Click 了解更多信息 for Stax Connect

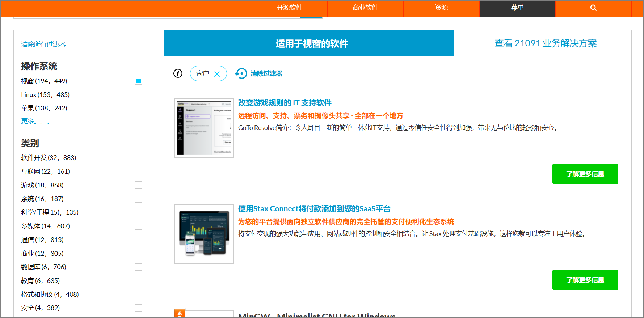585,280
